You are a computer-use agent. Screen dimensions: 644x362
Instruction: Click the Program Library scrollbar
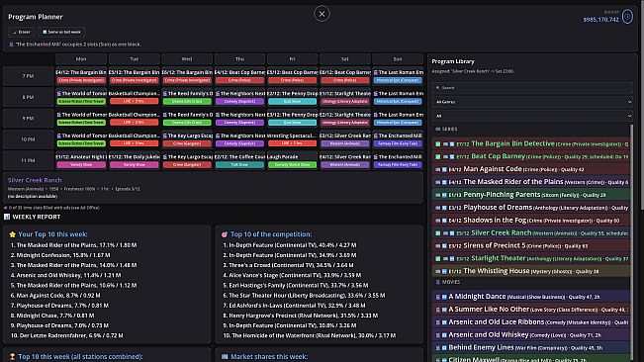point(632,242)
